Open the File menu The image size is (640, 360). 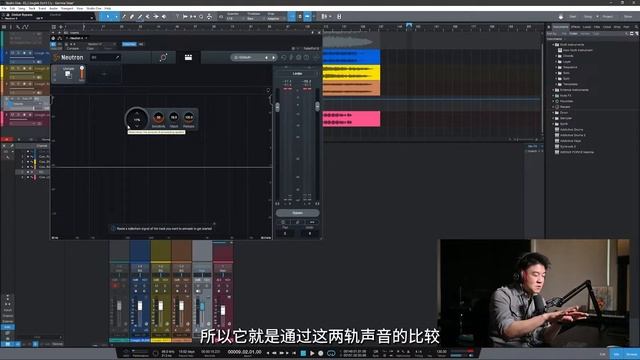(4, 8)
